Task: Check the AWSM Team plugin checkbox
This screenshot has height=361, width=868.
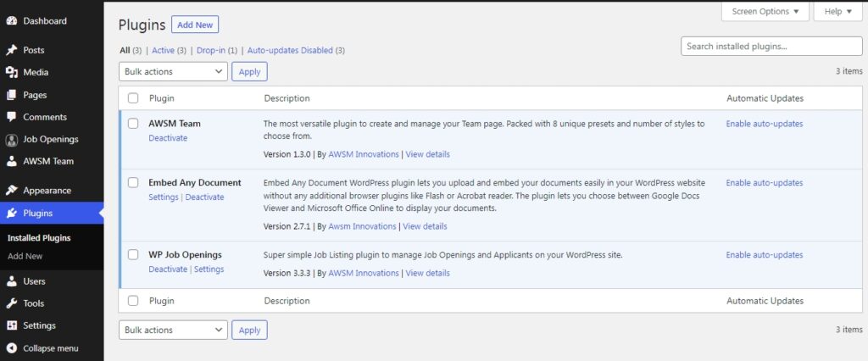Action: click(133, 124)
